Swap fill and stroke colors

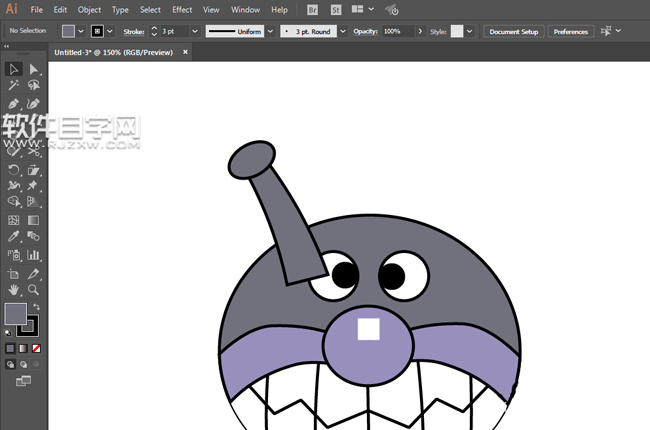tap(36, 307)
